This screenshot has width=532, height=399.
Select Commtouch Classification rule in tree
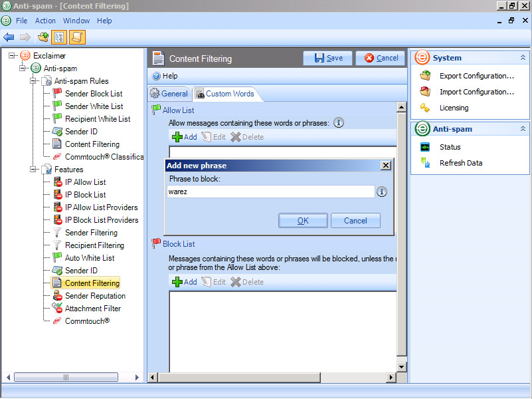pos(104,156)
